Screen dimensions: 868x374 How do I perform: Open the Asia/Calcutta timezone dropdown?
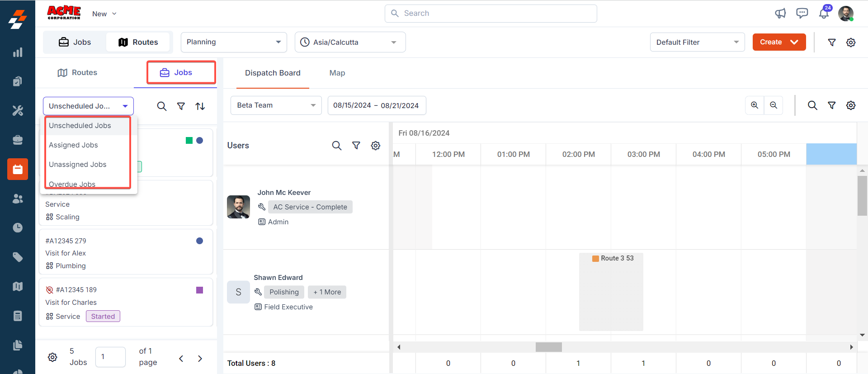(350, 42)
